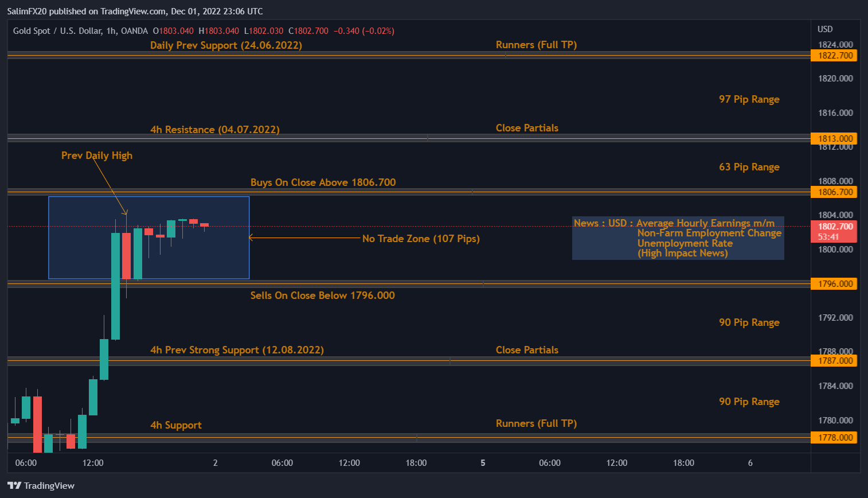The image size is (868, 498).
Task: Click the SalimFX20 username link
Action: pyautogui.click(x=28, y=11)
